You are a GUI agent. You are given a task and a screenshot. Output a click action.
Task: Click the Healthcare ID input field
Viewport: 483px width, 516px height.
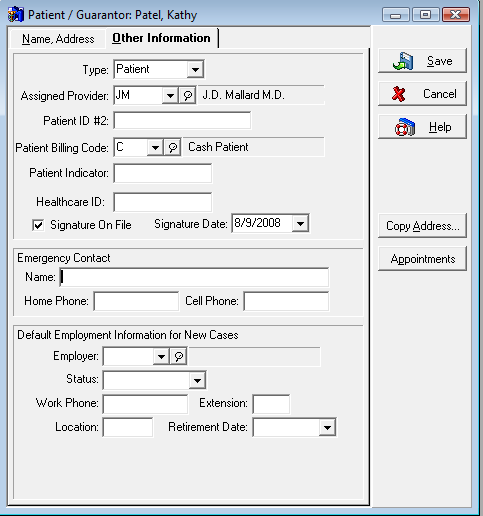point(163,202)
